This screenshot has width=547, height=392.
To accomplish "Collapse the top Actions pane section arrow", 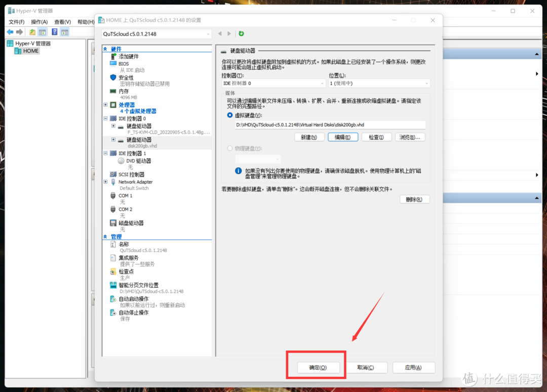I will click(x=536, y=54).
